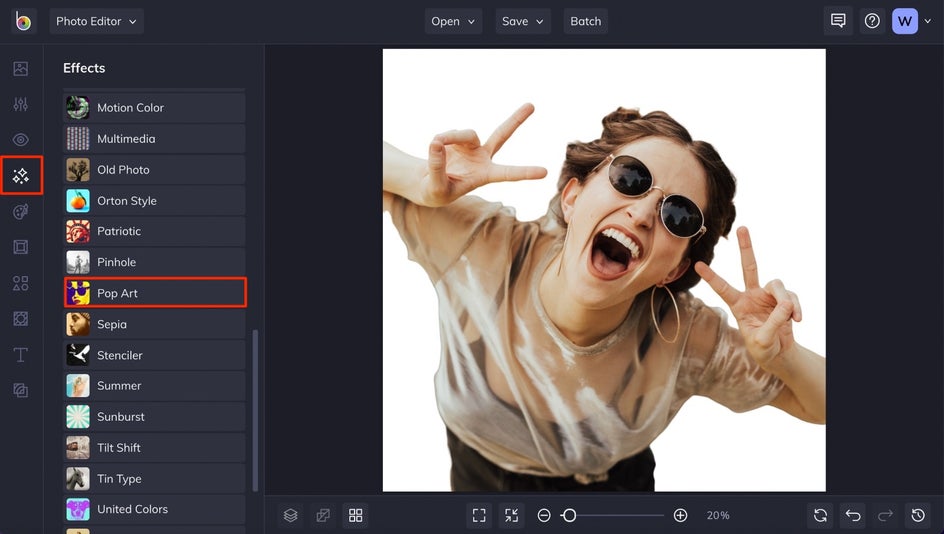Open the Text tool sidebar tab
The width and height of the screenshot is (944, 534).
tap(20, 355)
